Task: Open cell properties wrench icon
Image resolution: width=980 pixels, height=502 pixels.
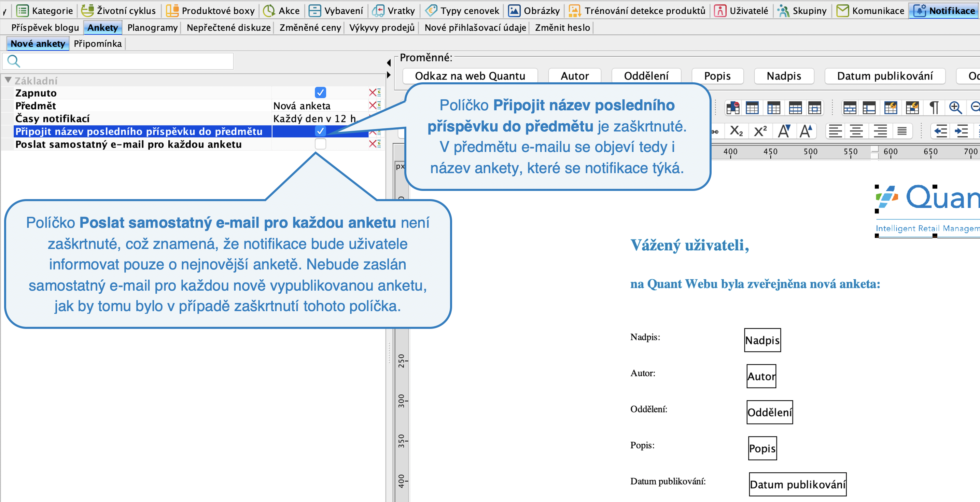Action: pyautogui.click(x=912, y=108)
